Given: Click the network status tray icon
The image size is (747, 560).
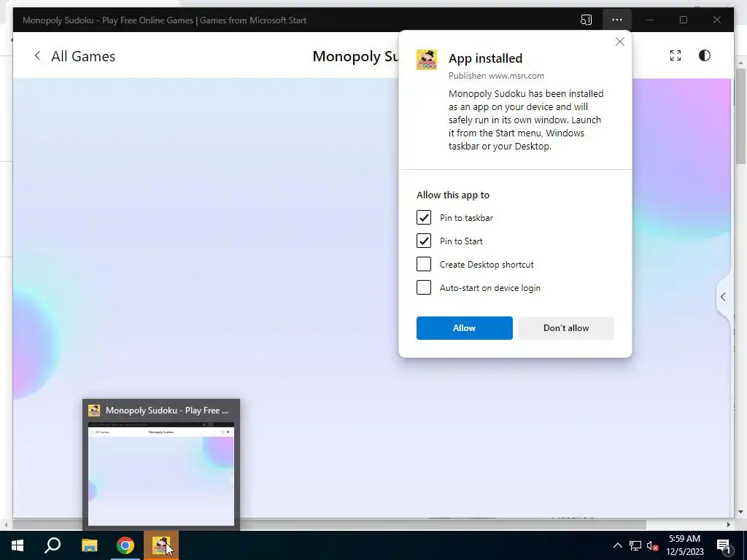Looking at the screenshot, I should point(635,545).
